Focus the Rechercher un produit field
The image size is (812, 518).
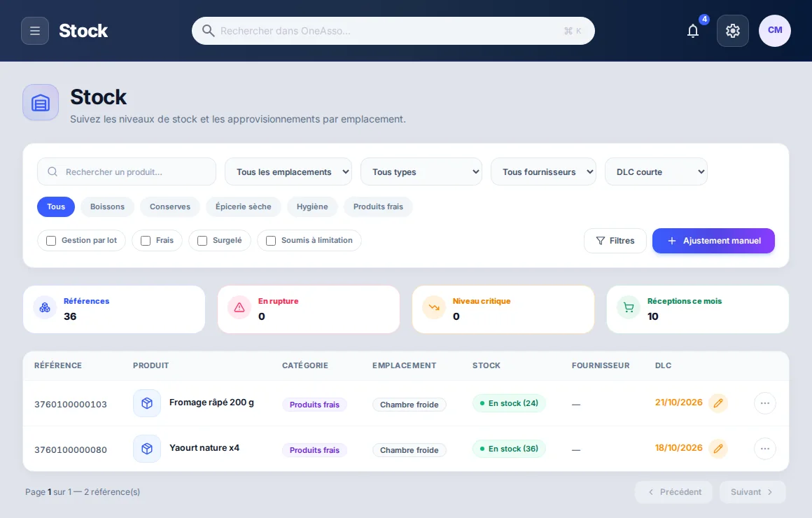pyautogui.click(x=127, y=171)
